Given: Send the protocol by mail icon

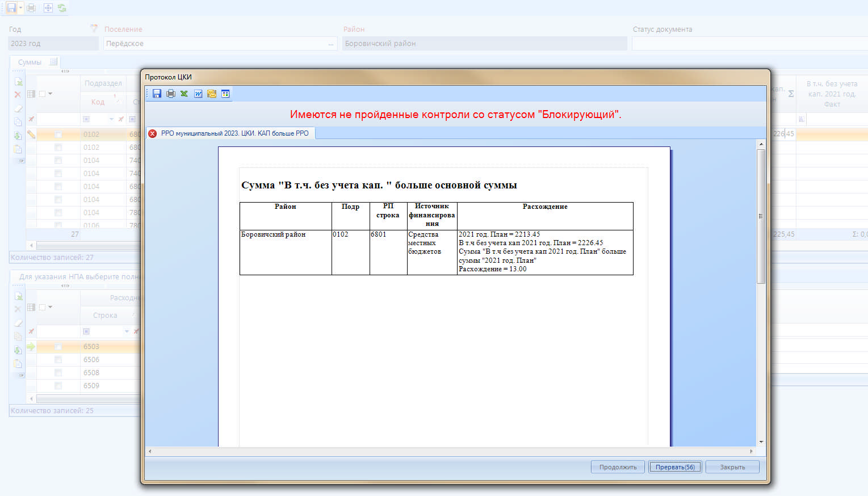Looking at the screenshot, I should point(212,94).
